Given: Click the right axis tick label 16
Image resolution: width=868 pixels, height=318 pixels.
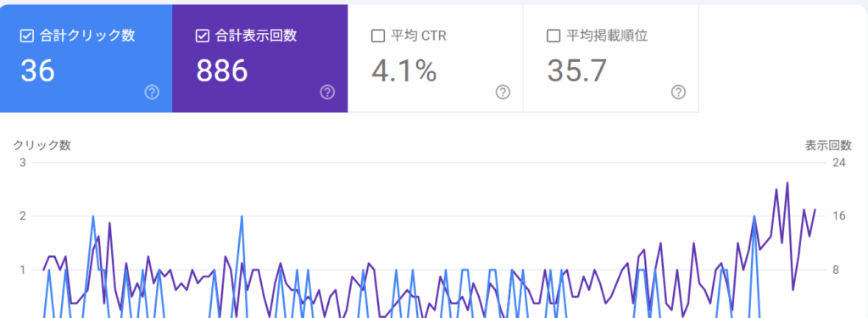Looking at the screenshot, I should click(838, 216).
